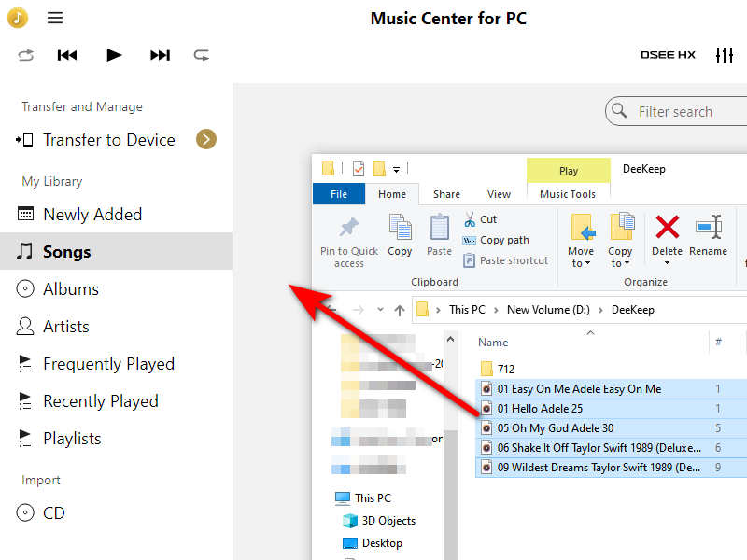Sort files by the # column
This screenshot has width=747, height=560.
(718, 342)
